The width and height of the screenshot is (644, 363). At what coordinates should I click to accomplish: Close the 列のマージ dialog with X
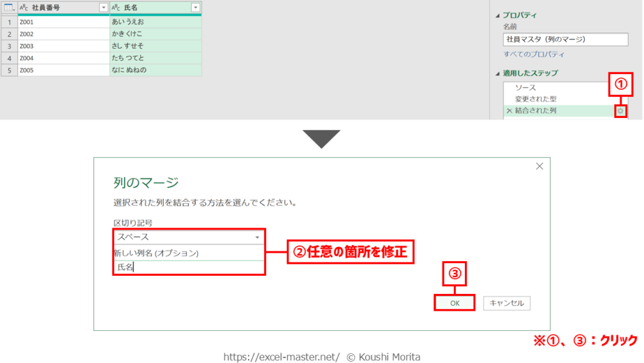pyautogui.click(x=540, y=166)
